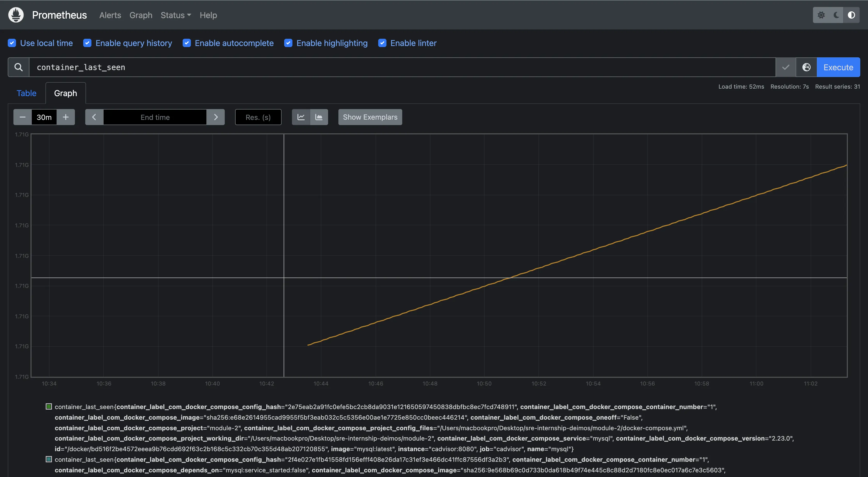Open the metrics explorer globe icon
The width and height of the screenshot is (868, 477).
[x=806, y=67]
